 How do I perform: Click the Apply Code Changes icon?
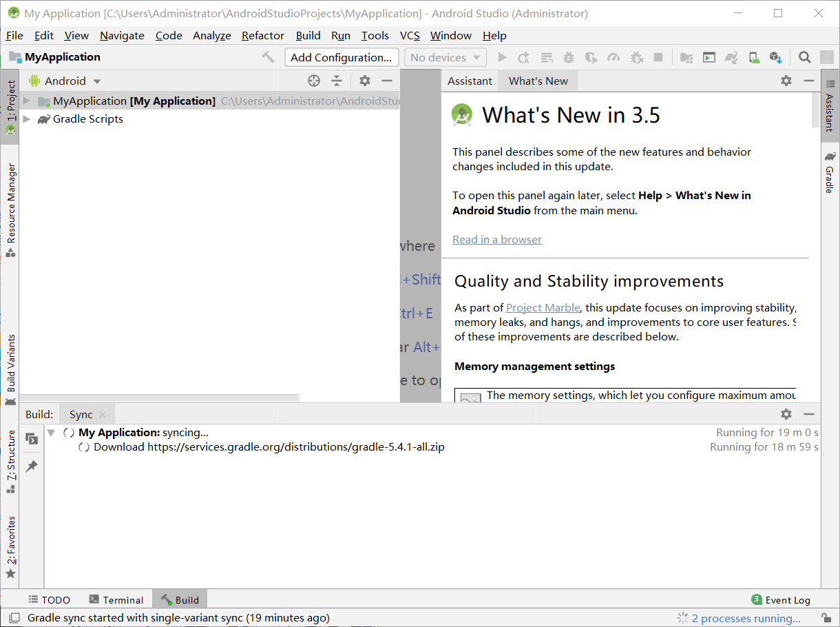[547, 58]
